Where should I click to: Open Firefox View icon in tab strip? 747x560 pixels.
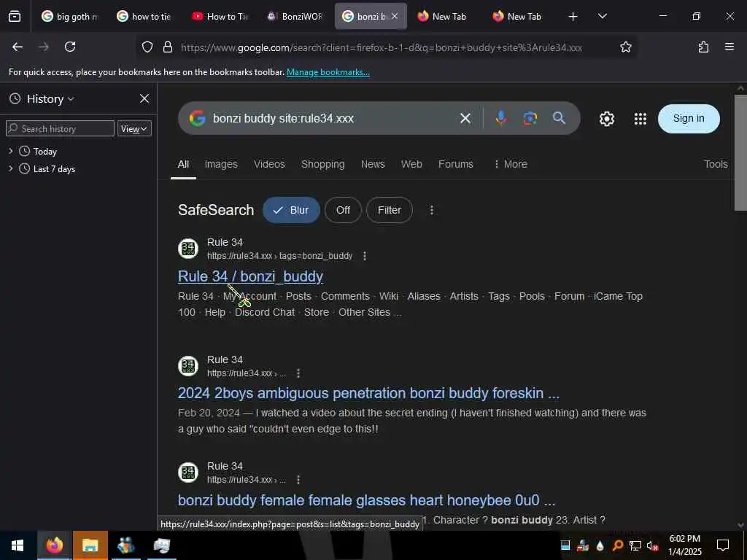pos(15,17)
